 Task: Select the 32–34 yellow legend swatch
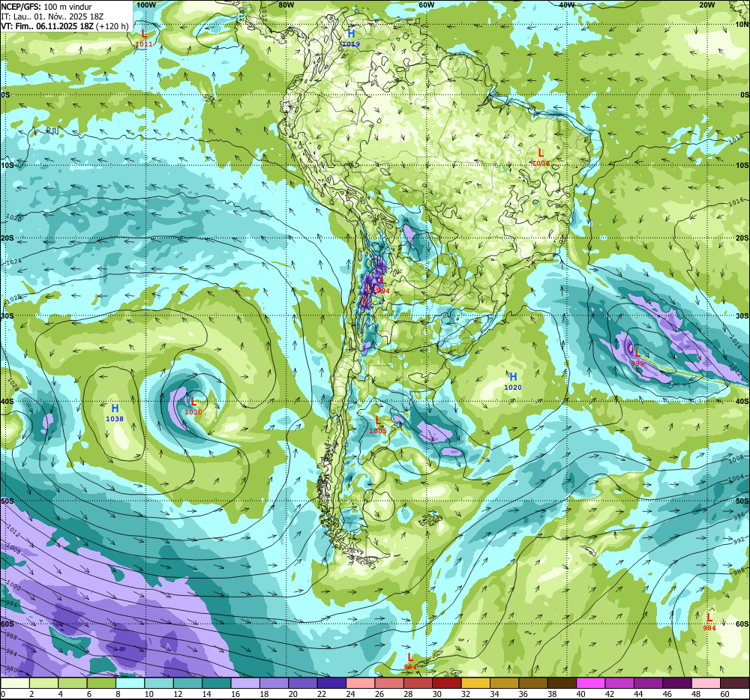click(476, 684)
